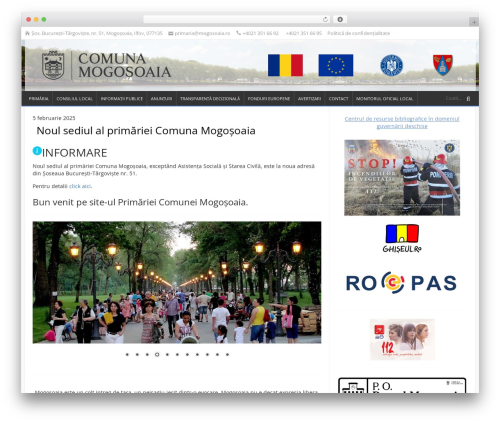Click the Șos. București-Târgoviște address text
The height and width of the screenshot is (423, 500).
pos(97,33)
